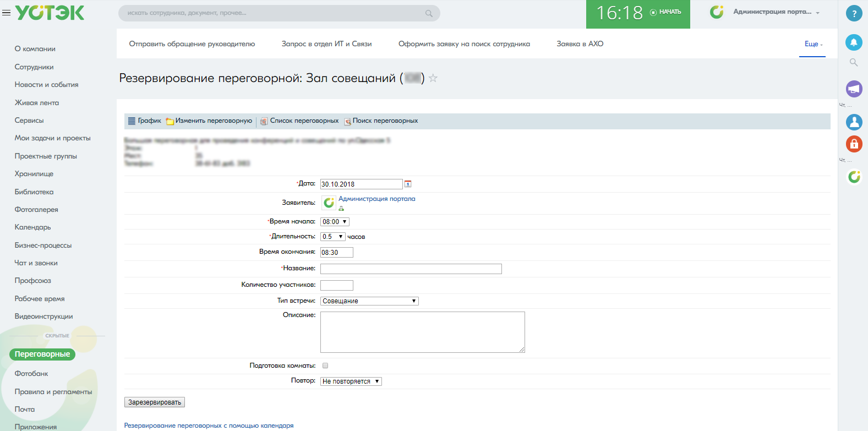Open Рабочее время in the left menu
The width and height of the screenshot is (868, 431).
[x=40, y=299]
